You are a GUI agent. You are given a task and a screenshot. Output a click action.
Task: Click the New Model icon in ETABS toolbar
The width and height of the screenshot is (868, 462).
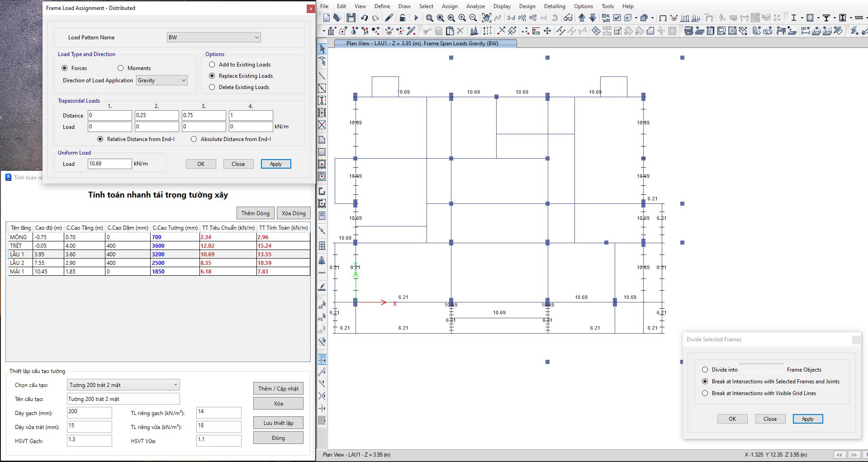(327, 18)
